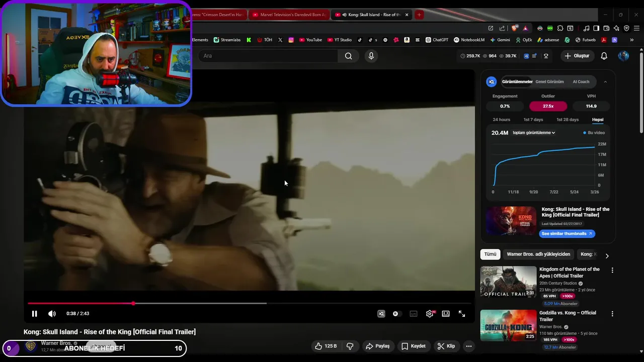This screenshot has height=362, width=644.
Task: Save the video with the Kaydet button
Action: 414,346
